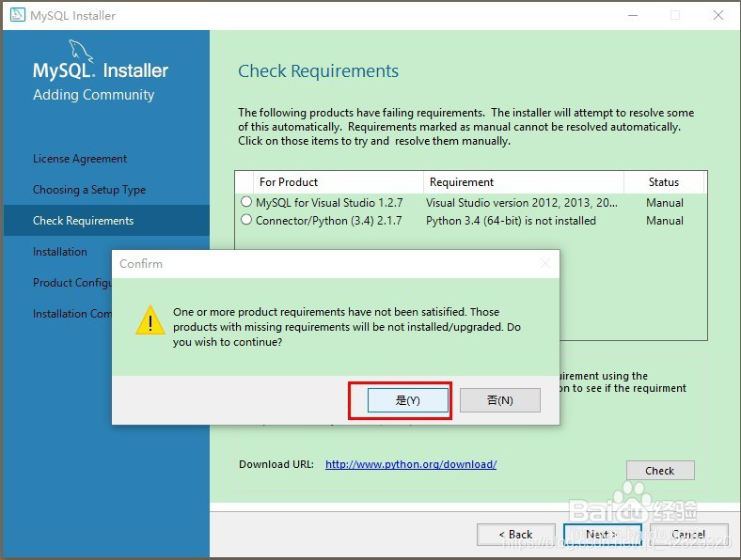Click the 'Check Requirements' page heading
This screenshot has height=560, width=741.
click(318, 70)
